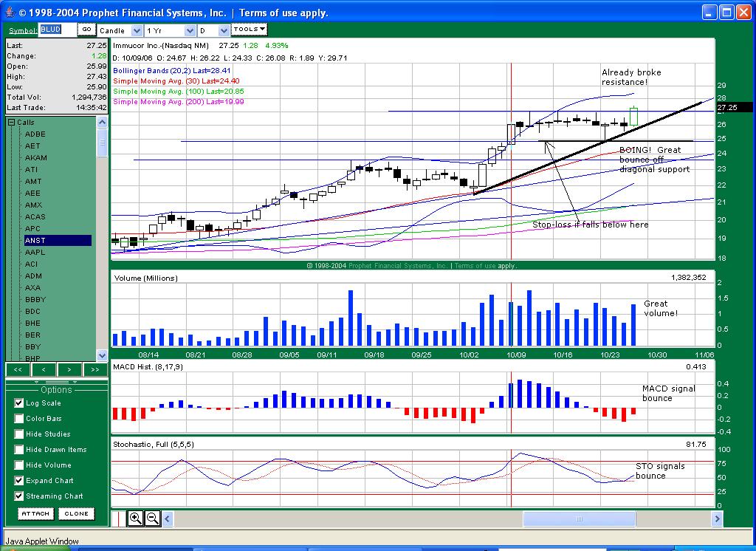The image size is (756, 551).
Task: Click the chart scroll right arrow
Action: point(717,519)
